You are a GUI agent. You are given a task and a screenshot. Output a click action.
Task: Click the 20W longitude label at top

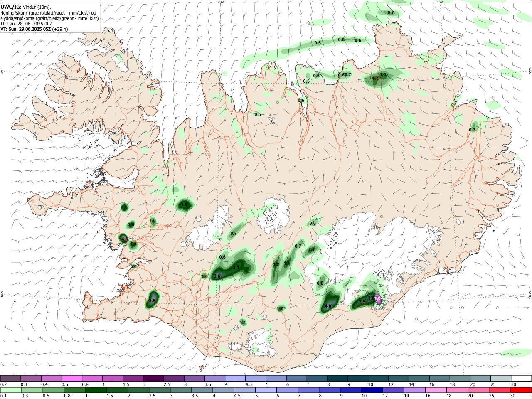tap(221, 2)
